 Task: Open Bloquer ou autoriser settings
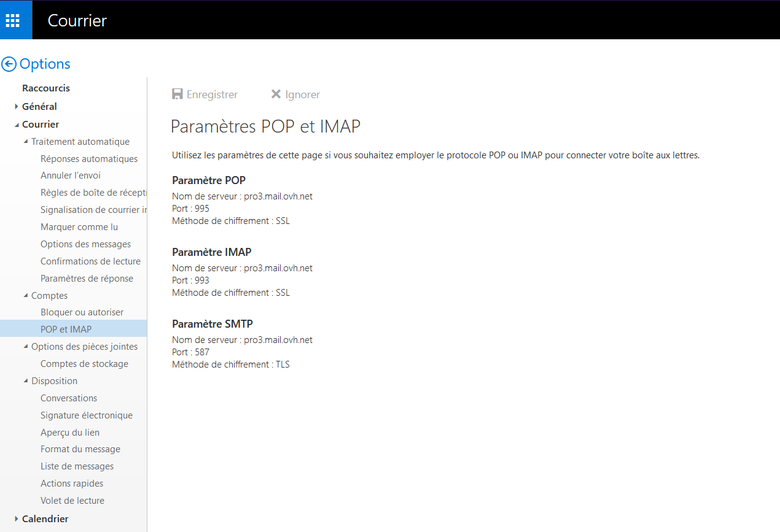[x=82, y=312]
